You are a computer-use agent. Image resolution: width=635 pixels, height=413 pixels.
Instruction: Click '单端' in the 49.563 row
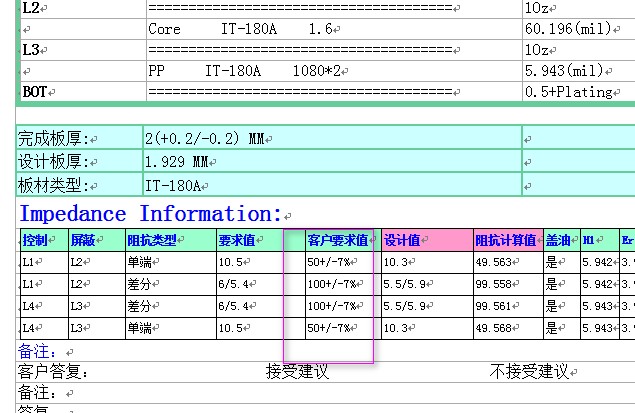140,262
